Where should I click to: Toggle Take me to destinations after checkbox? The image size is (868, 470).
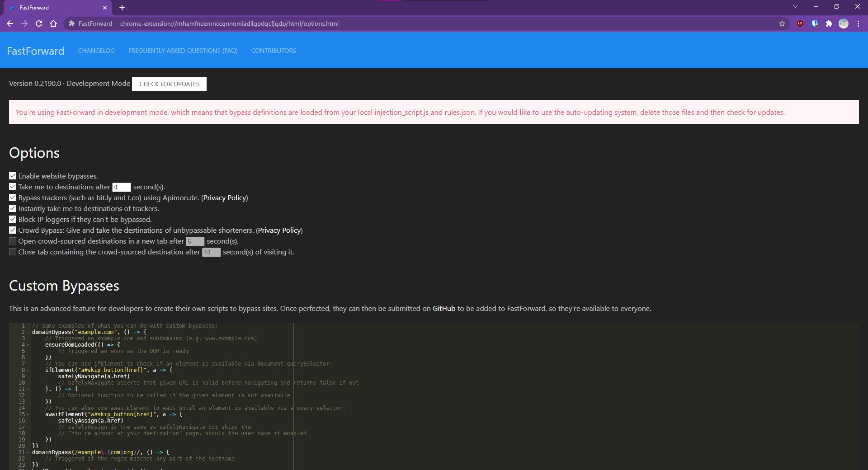tap(13, 187)
